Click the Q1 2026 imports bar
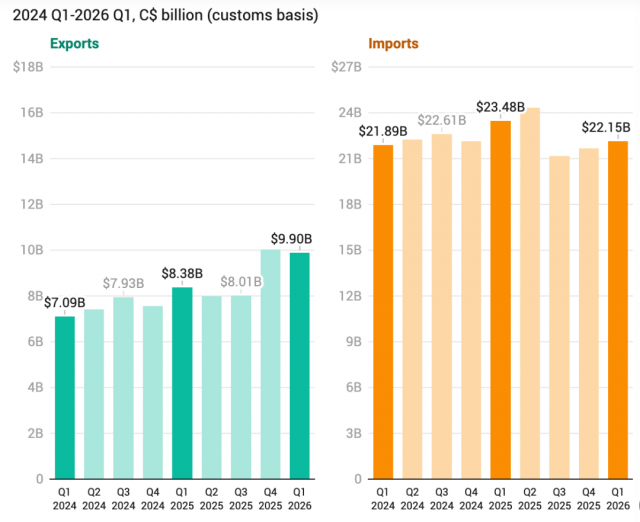This screenshot has height=522, width=640. point(618,310)
